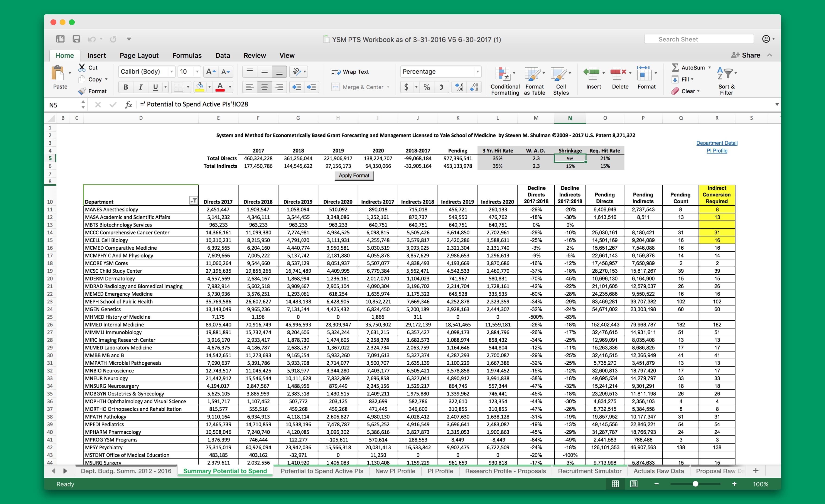Set align text right
Screen dimensions: 825x504
pyautogui.click(x=279, y=87)
